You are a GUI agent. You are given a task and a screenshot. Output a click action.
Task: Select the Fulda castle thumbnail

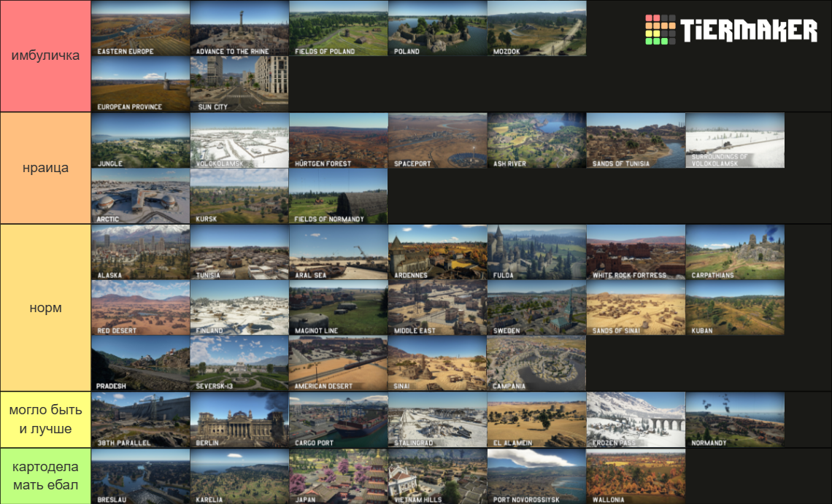[x=537, y=252]
